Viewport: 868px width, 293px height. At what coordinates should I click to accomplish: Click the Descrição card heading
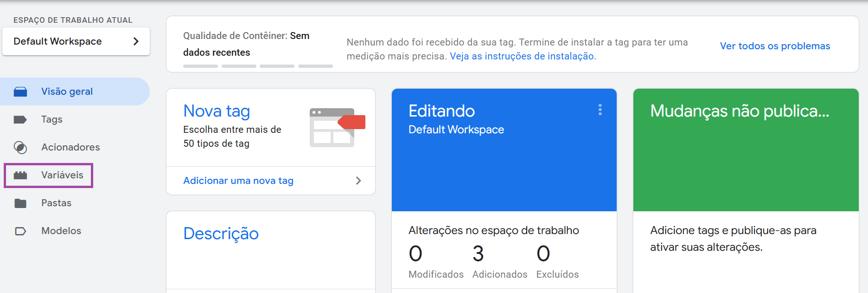[221, 234]
